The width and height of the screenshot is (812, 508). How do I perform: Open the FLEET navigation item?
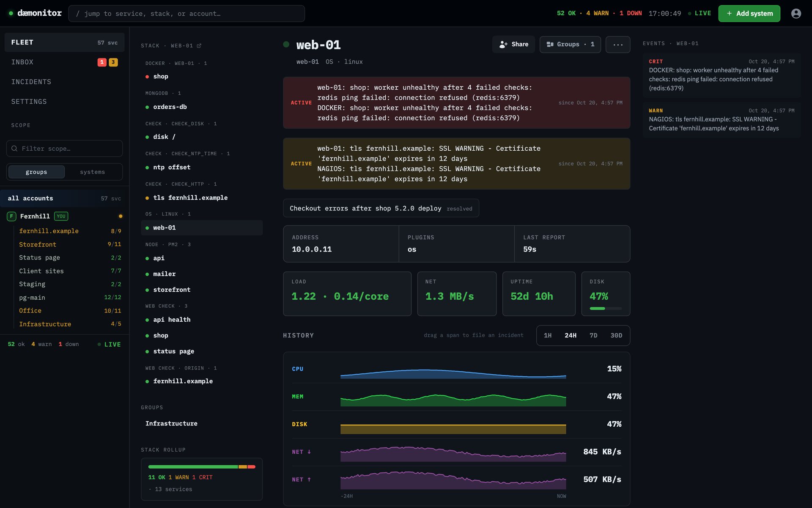coord(64,42)
